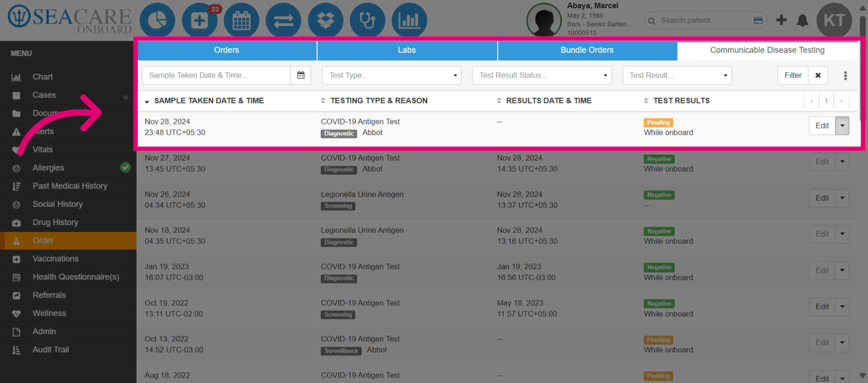
Task: Open the calendar icon in top toolbar
Action: [x=241, y=20]
